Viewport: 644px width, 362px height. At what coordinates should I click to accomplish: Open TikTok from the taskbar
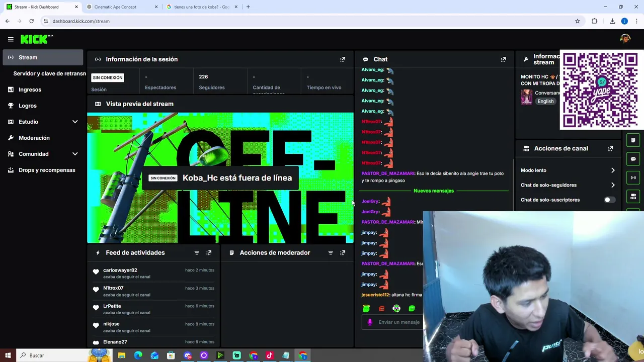270,355
